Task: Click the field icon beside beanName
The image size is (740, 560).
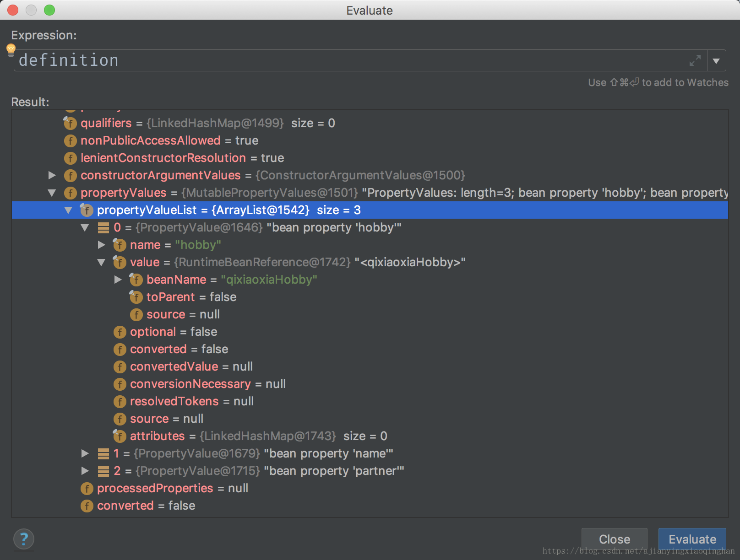Action: (x=136, y=280)
